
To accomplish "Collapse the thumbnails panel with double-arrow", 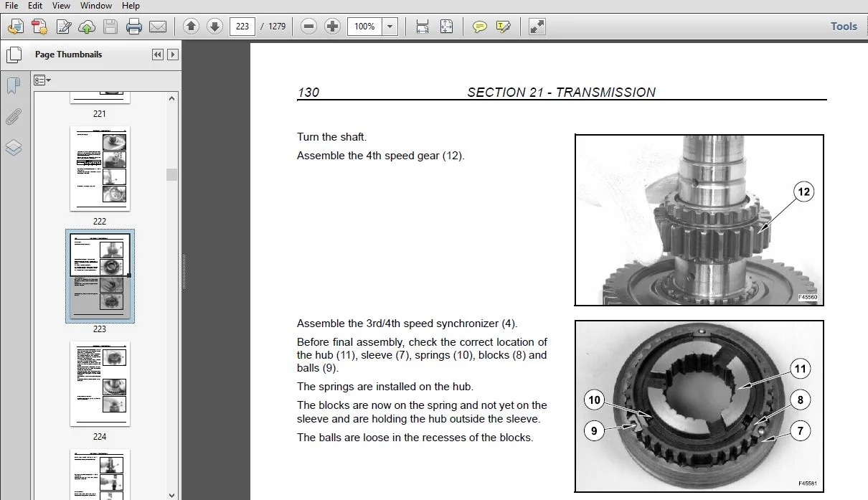I will click(158, 55).
